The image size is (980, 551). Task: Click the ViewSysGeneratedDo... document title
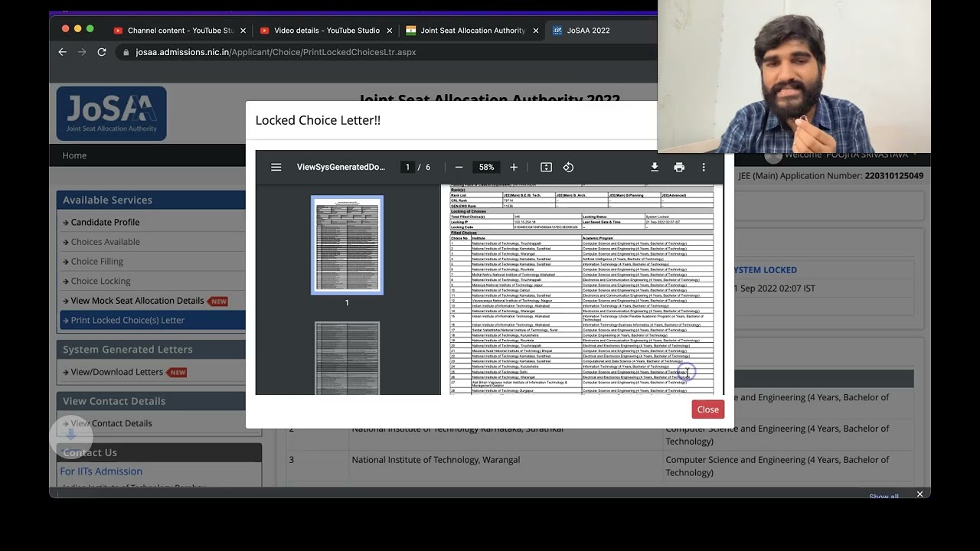tap(341, 167)
